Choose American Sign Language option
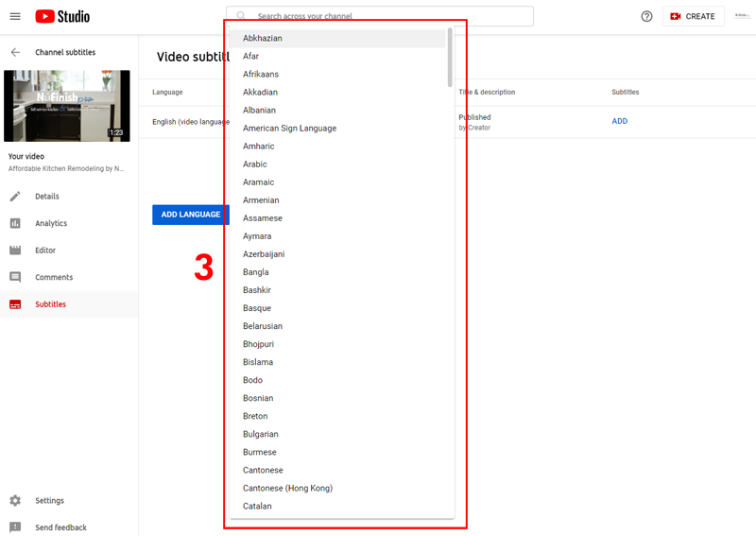This screenshot has height=536, width=756. pyautogui.click(x=337, y=129)
